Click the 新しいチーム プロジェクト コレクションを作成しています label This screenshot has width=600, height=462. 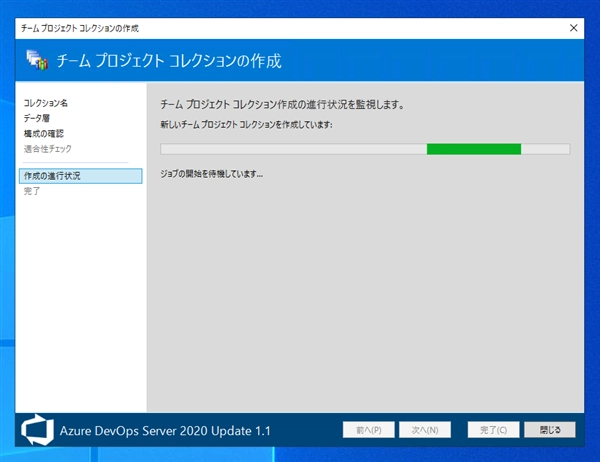(x=246, y=124)
